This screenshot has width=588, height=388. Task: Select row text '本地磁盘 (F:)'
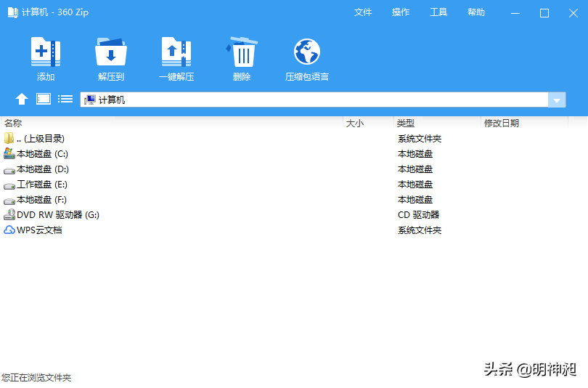pyautogui.click(x=41, y=200)
